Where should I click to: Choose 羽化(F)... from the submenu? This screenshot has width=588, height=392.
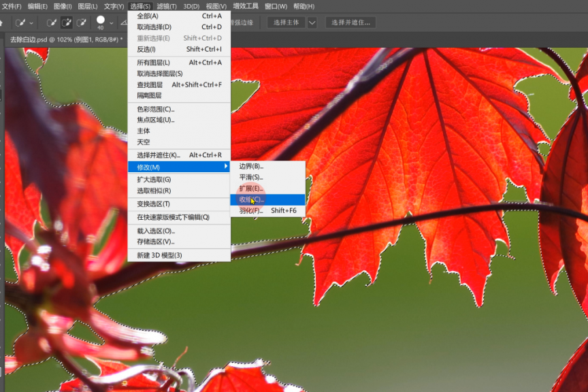tap(251, 211)
